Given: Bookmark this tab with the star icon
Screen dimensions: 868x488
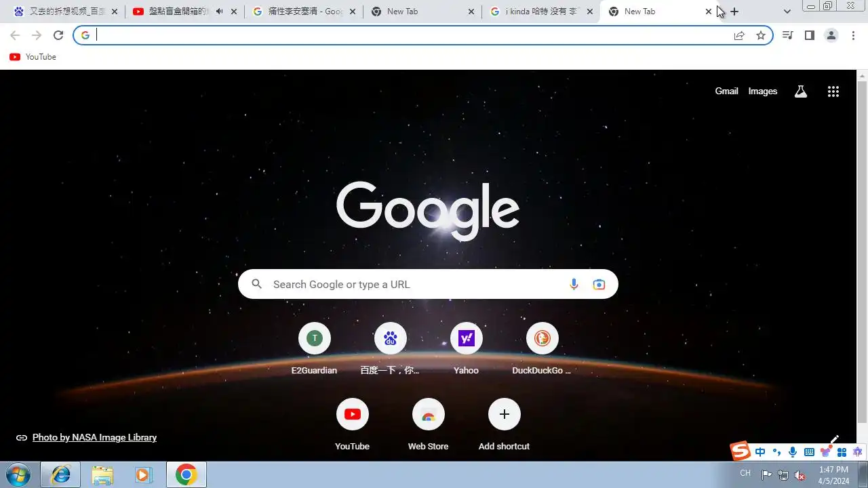Looking at the screenshot, I should [761, 35].
